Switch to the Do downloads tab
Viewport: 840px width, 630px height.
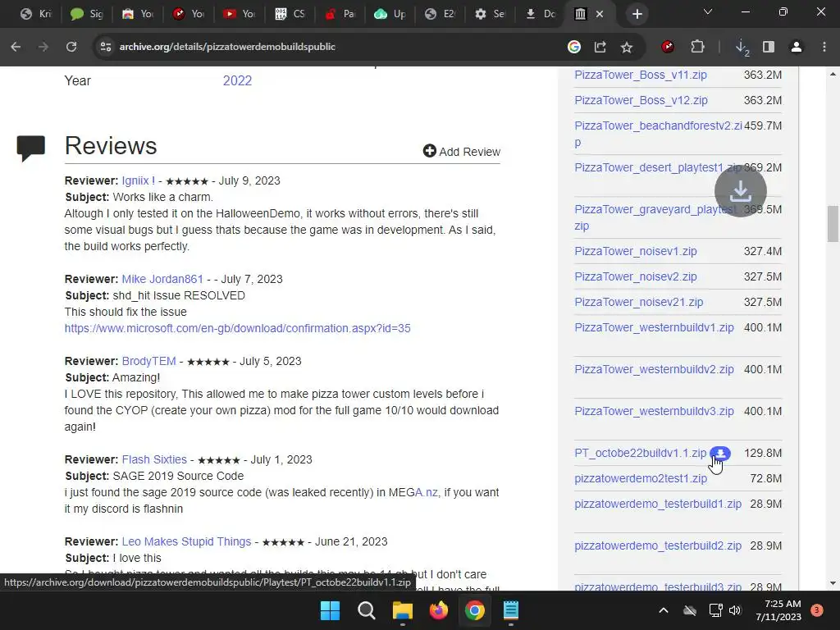(x=541, y=14)
